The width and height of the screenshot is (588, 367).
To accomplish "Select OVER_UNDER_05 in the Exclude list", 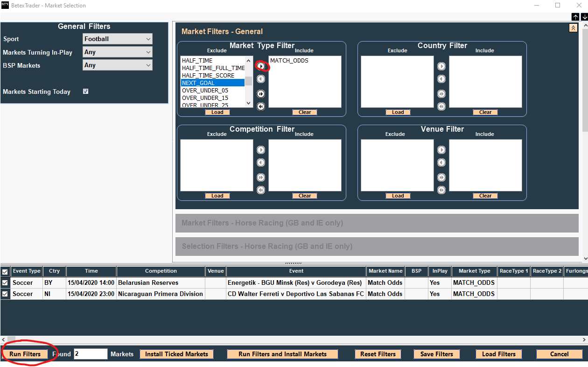I will click(205, 91).
